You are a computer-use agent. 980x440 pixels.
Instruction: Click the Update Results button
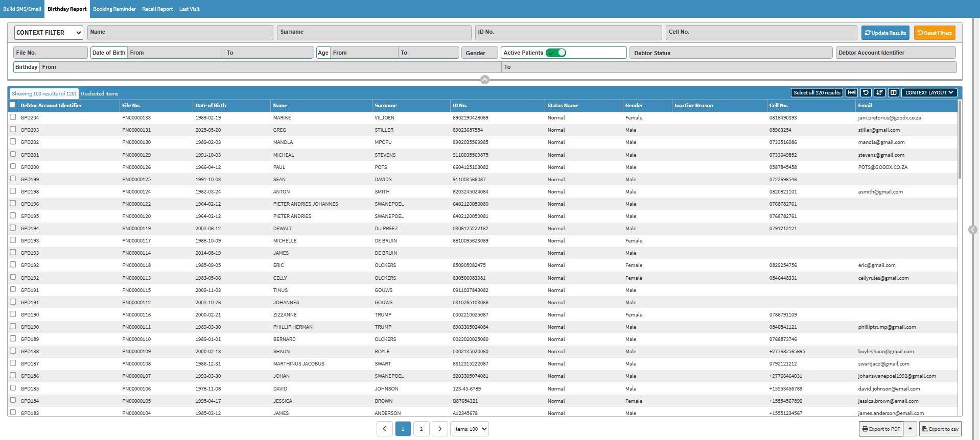click(x=885, y=33)
